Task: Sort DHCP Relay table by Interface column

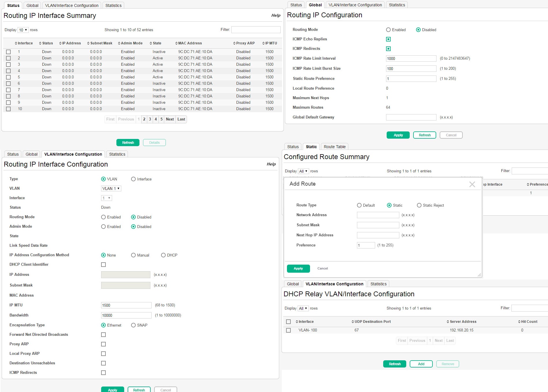Action: [x=305, y=322]
